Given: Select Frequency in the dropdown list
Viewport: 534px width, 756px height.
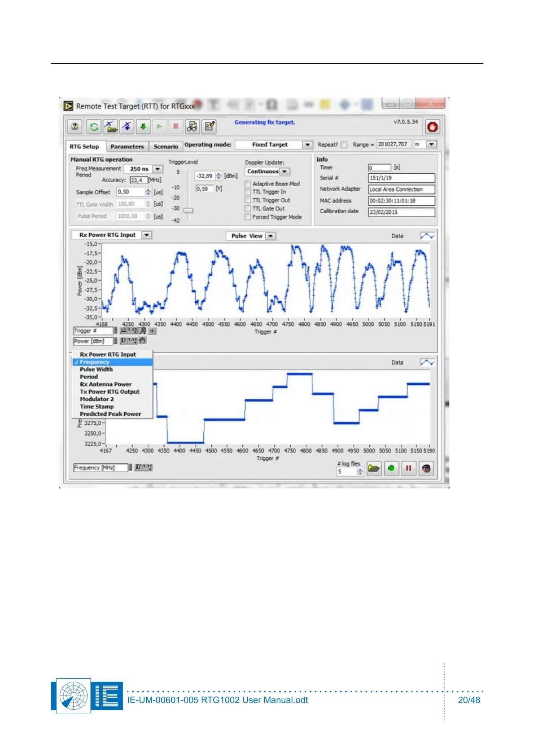Looking at the screenshot, I should coord(113,362).
